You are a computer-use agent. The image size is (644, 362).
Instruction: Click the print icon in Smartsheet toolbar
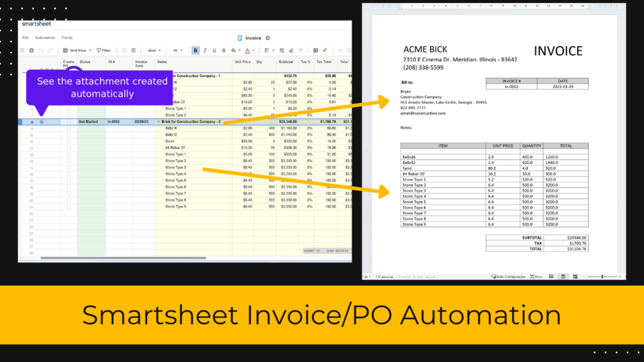point(31,51)
